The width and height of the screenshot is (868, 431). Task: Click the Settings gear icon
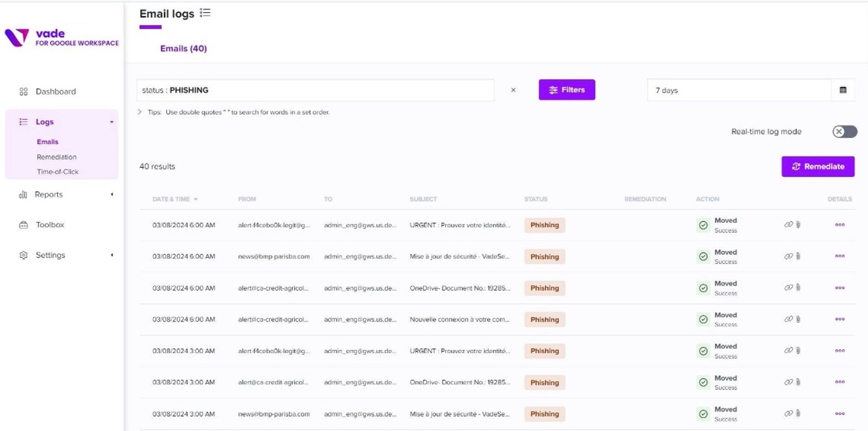click(x=23, y=255)
